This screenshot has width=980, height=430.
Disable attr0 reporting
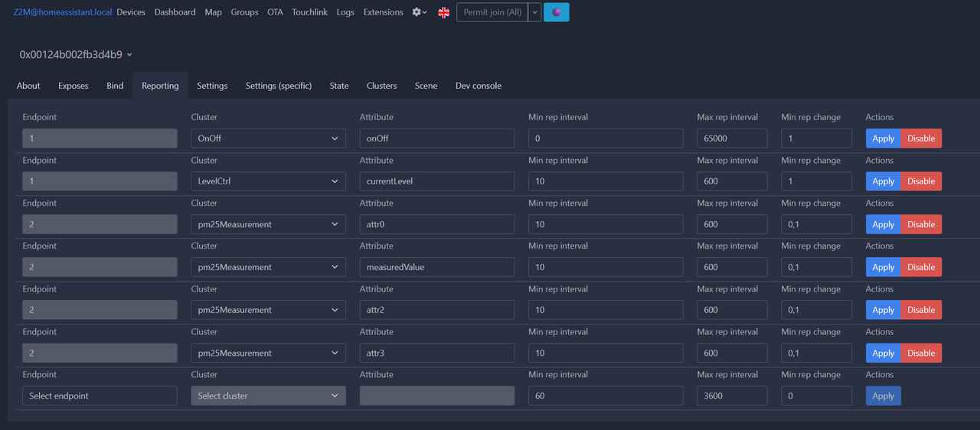(921, 224)
